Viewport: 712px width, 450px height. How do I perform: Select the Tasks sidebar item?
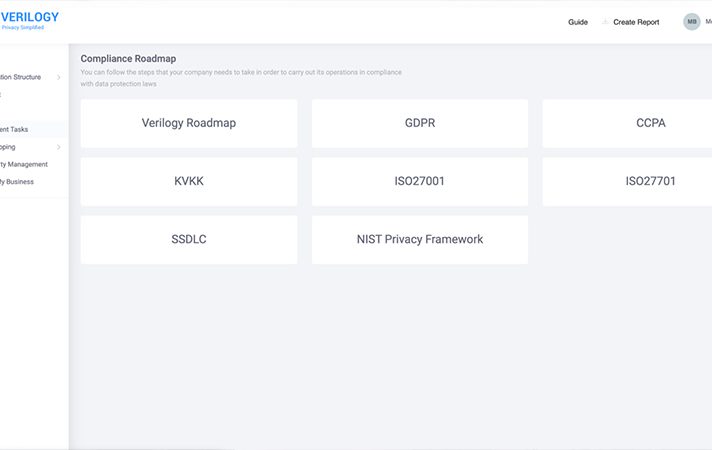pos(32,129)
